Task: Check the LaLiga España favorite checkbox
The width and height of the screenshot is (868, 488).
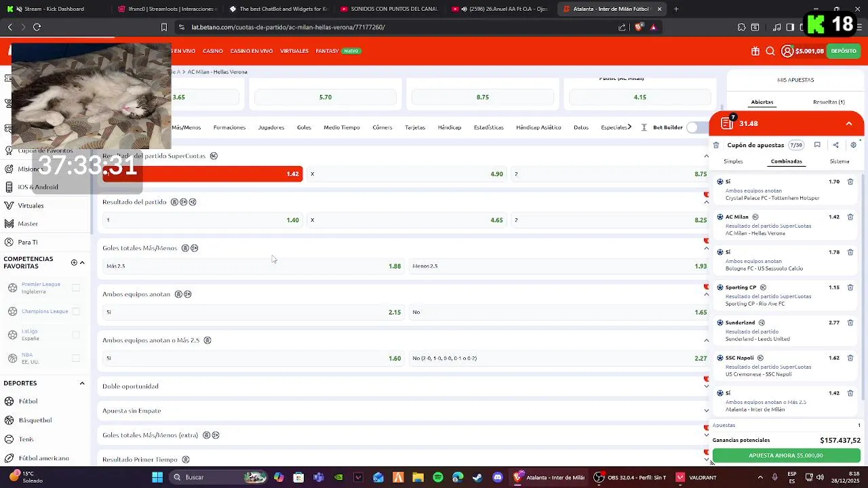Action: (x=76, y=335)
